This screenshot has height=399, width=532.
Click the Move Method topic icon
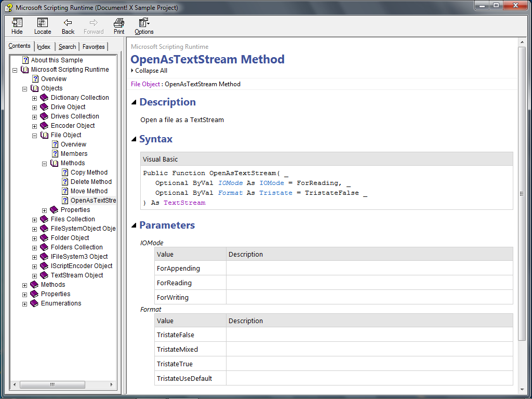pos(65,191)
